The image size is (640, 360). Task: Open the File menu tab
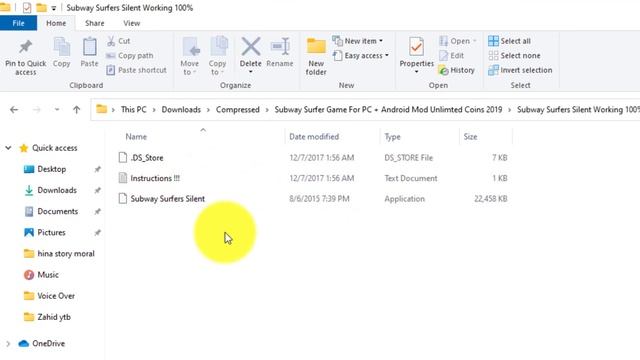point(18,23)
